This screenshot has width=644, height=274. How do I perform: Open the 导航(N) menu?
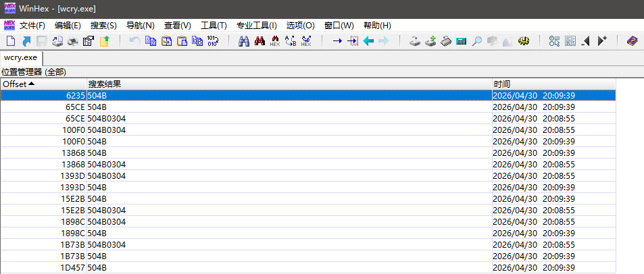(141, 26)
